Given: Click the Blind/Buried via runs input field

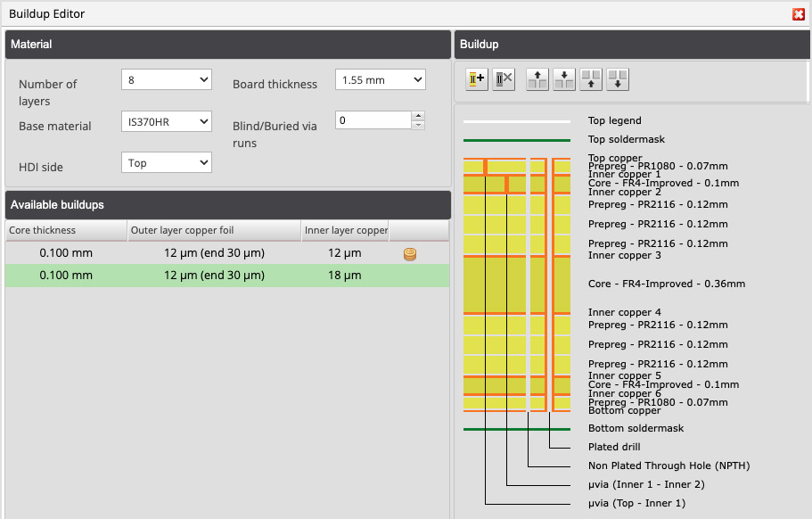Looking at the screenshot, I should tap(373, 120).
